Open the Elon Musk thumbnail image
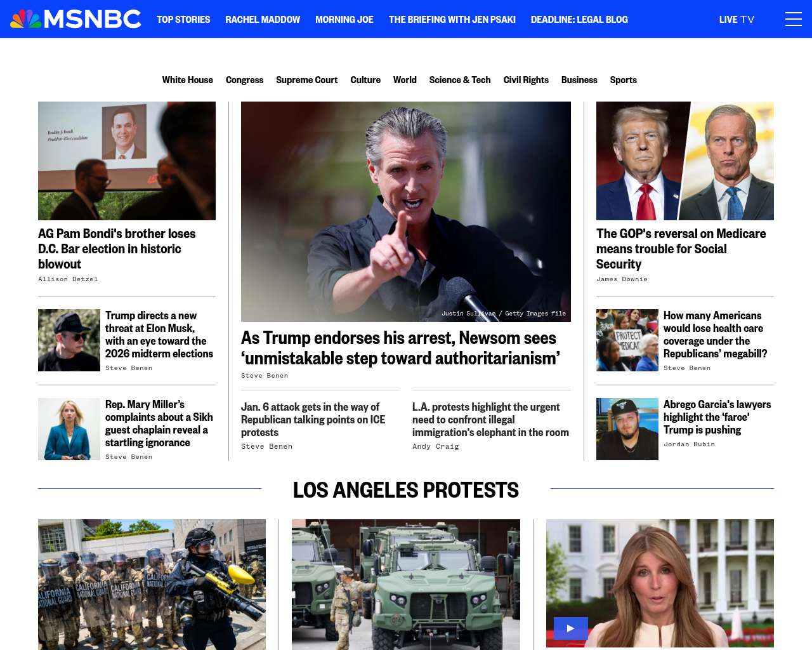This screenshot has width=812, height=650. (x=69, y=340)
